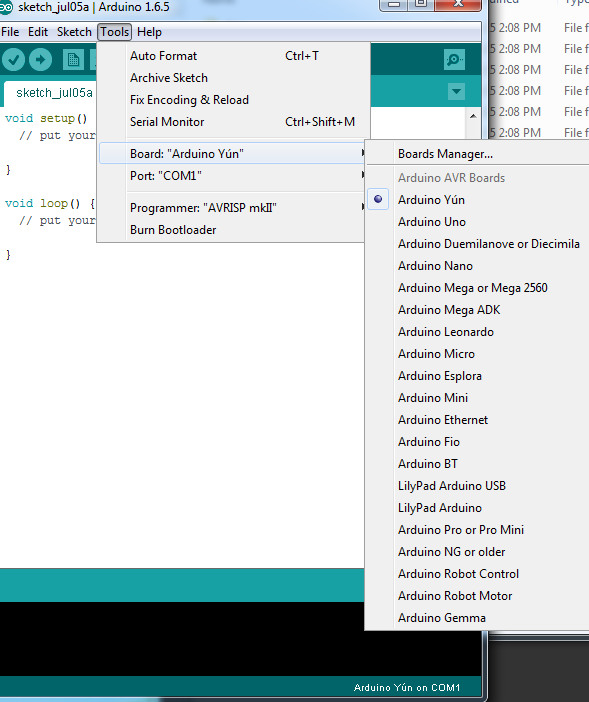Click the Verify checkmark toolbar icon
Viewport: 589px width, 702px height.
(13, 60)
